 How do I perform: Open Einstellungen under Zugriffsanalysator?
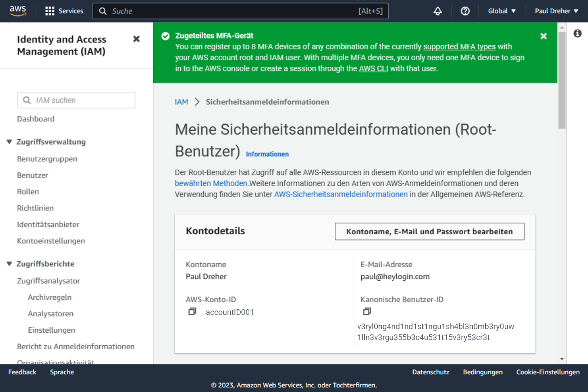click(52, 330)
